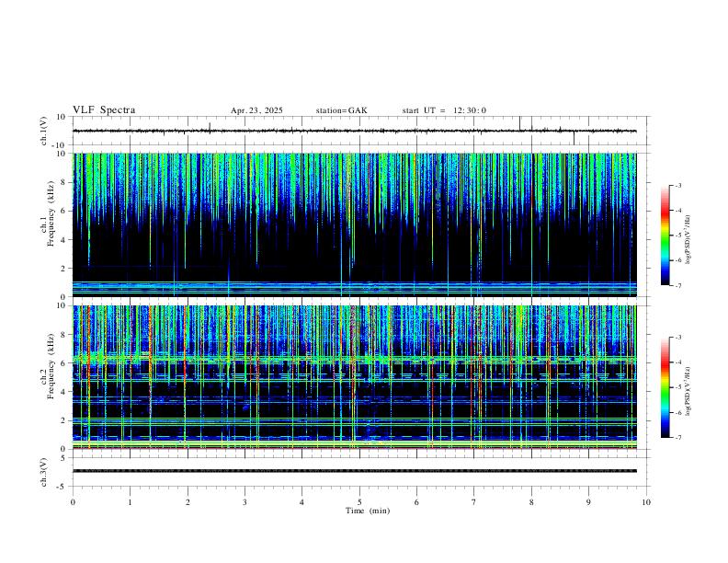The image size is (728, 563).
Task: Click time axis tick label '10'
Action: tap(646, 502)
